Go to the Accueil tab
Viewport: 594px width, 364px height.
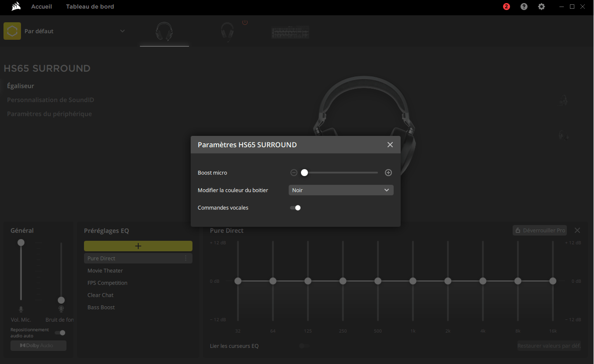42,7
